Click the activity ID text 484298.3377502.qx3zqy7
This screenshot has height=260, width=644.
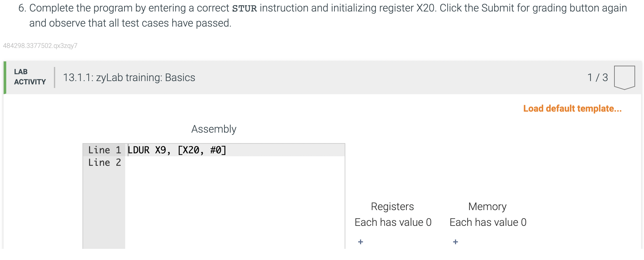[40, 46]
